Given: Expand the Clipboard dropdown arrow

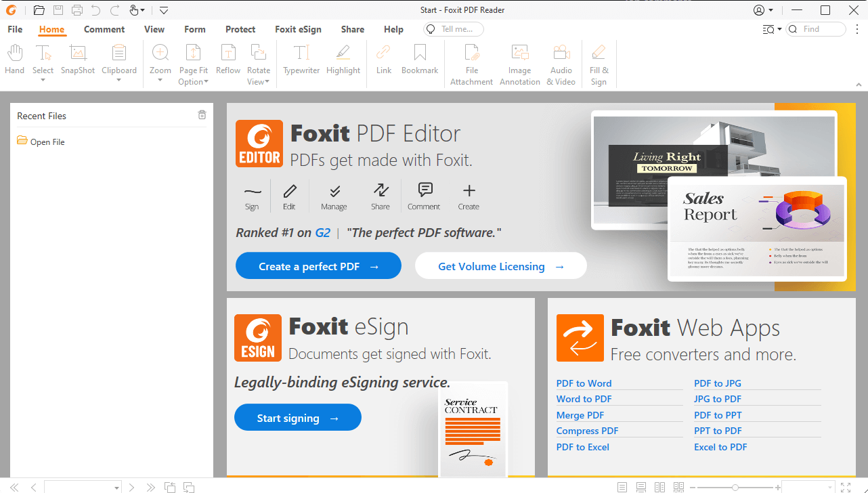Looking at the screenshot, I should tap(119, 81).
